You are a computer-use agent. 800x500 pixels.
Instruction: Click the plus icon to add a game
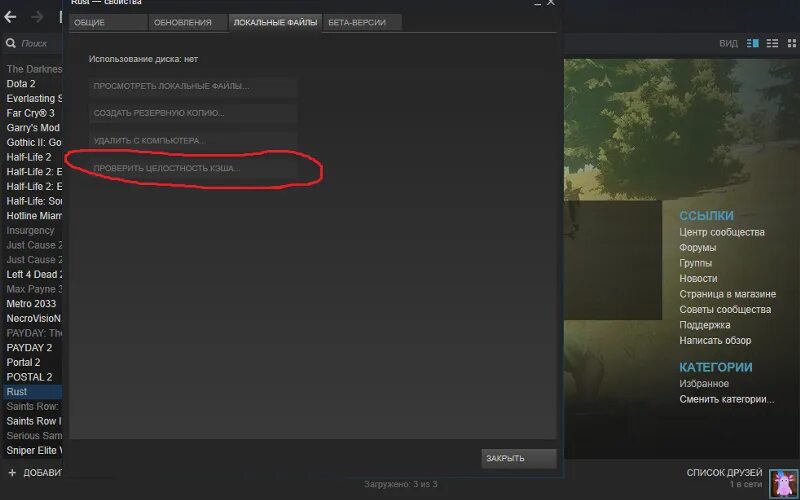pyautogui.click(x=12, y=473)
